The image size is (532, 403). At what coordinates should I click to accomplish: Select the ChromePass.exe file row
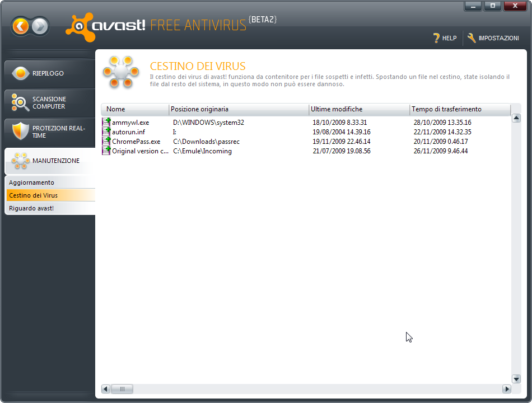point(306,142)
